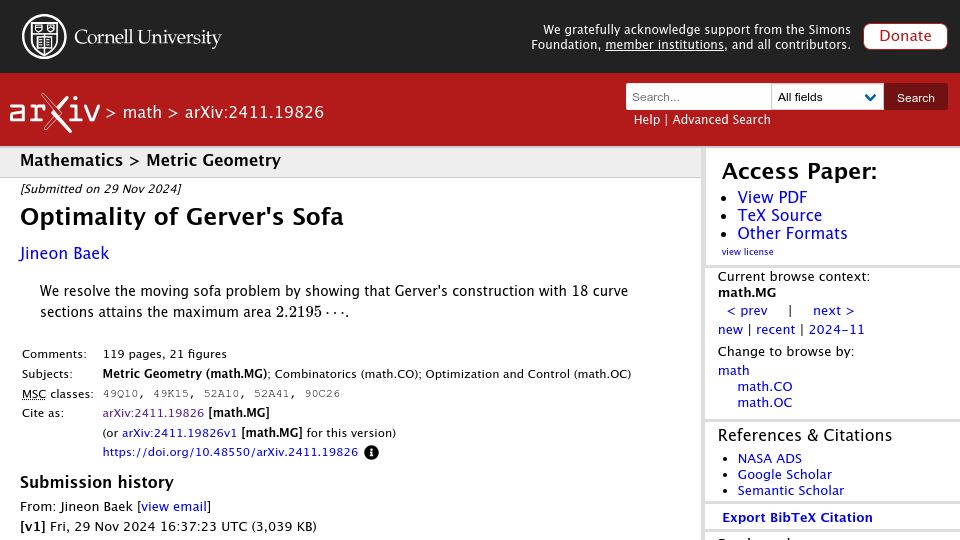Image resolution: width=960 pixels, height=540 pixels.
Task: Open the arXiv:2411.19826v1 version link
Action: (179, 433)
